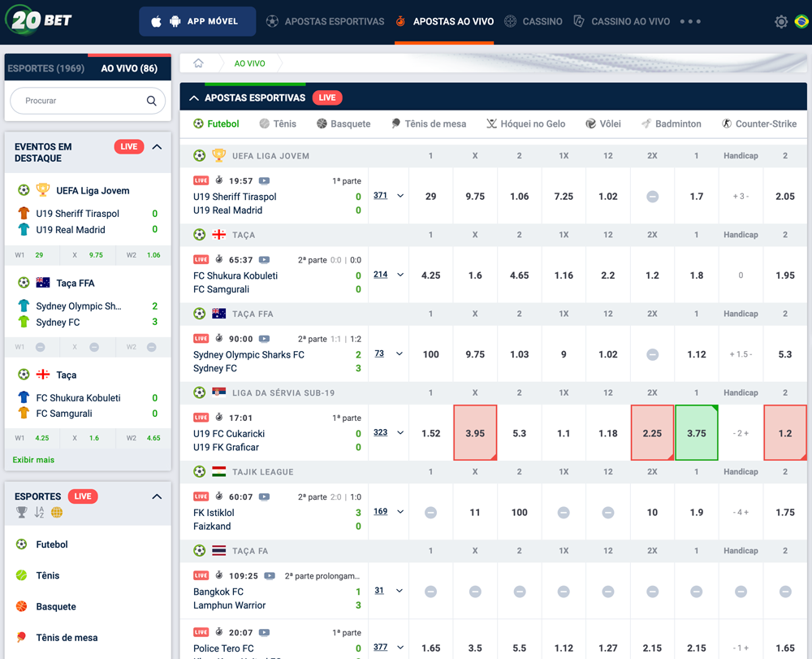Open Taça FFA featured event
This screenshot has width=812, height=659.
(76, 283)
